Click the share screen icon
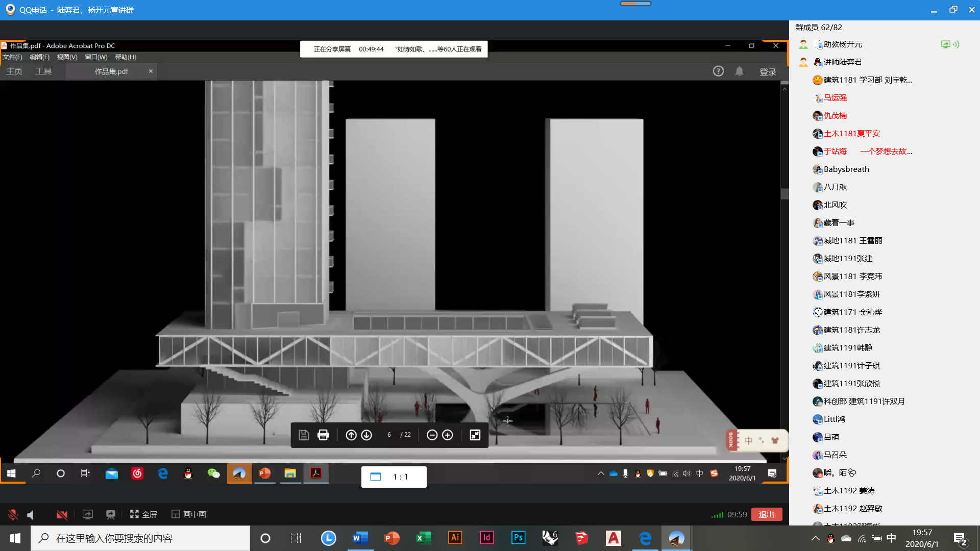Viewport: 980px width, 551px height. [x=88, y=515]
